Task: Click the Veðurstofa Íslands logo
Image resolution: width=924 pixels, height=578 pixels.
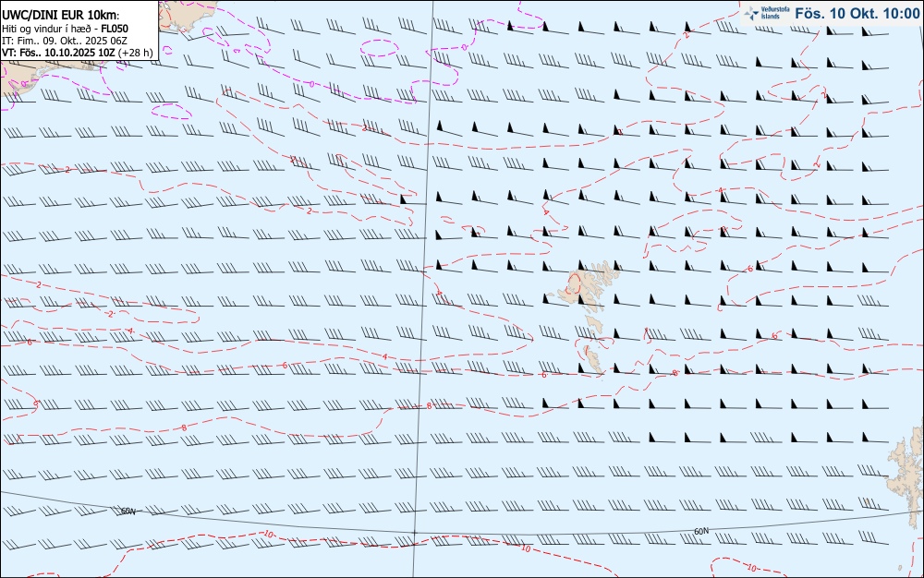Action: tap(766, 13)
